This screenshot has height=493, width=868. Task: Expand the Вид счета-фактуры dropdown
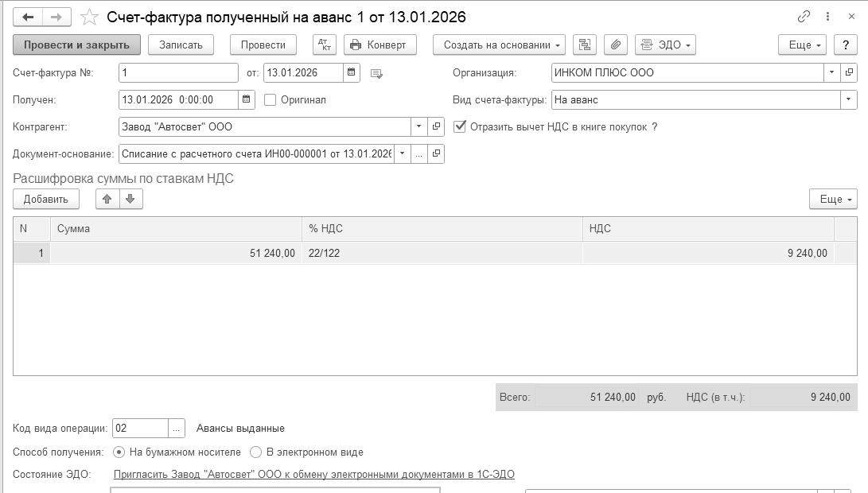click(849, 99)
